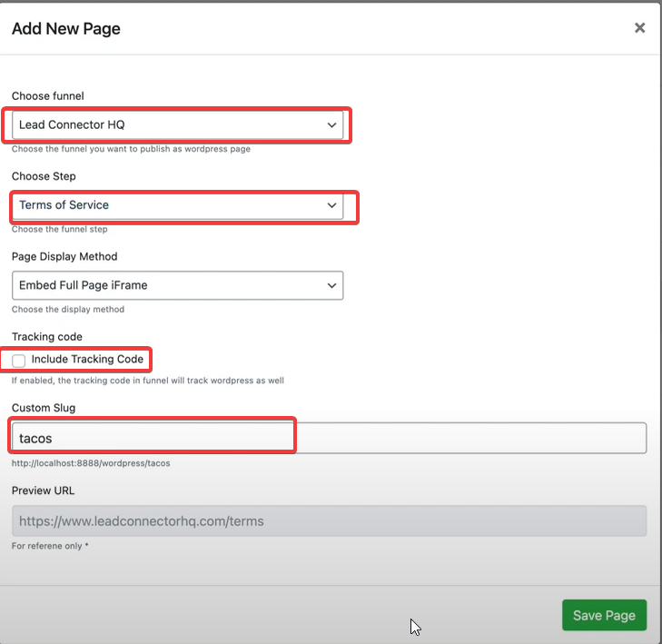
Task: Close the Add New Page dialog
Action: (x=639, y=28)
